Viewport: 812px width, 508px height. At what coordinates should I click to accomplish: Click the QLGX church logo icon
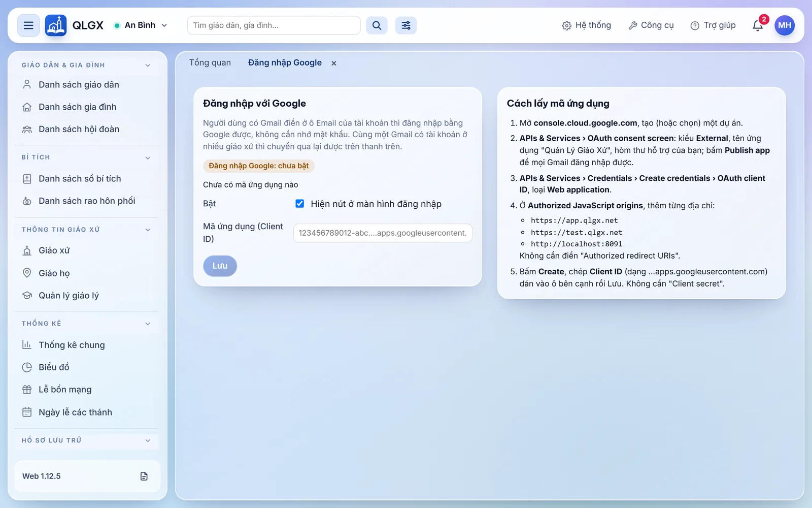click(56, 25)
